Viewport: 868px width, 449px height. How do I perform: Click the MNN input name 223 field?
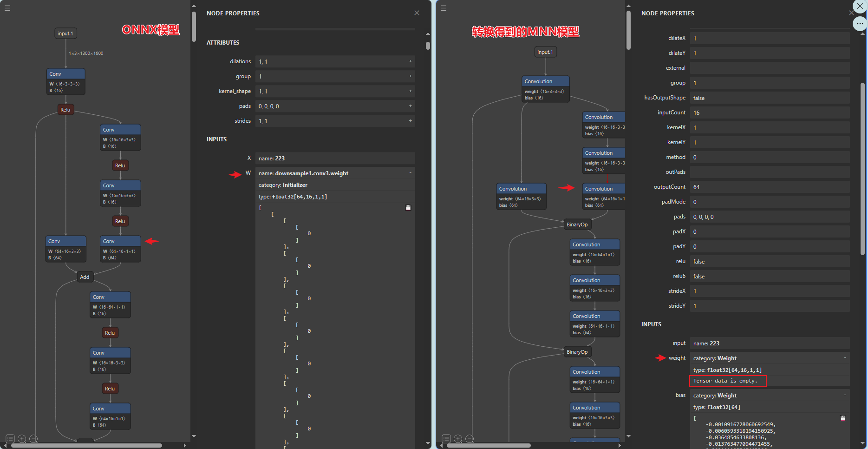(x=770, y=343)
